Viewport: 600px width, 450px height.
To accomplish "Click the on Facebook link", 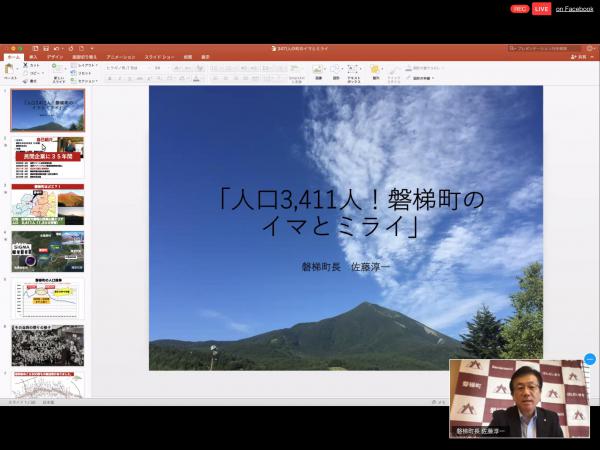I will coord(574,9).
